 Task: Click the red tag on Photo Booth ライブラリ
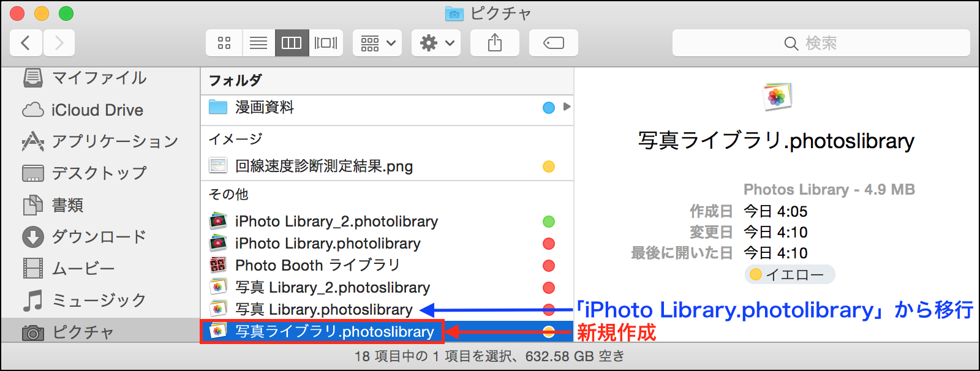549,266
